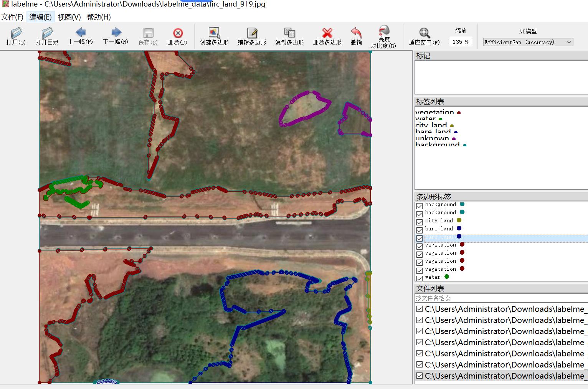Open the 视图(V) View menu
The width and height of the screenshot is (588, 389).
pyautogui.click(x=69, y=17)
